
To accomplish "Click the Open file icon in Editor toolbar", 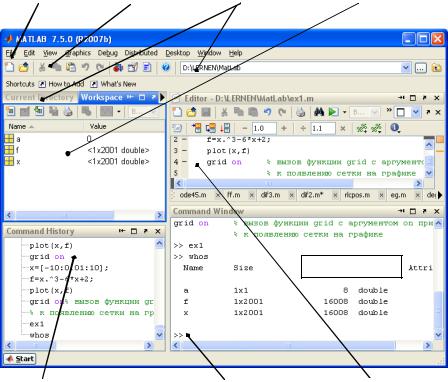I will click(x=191, y=112).
